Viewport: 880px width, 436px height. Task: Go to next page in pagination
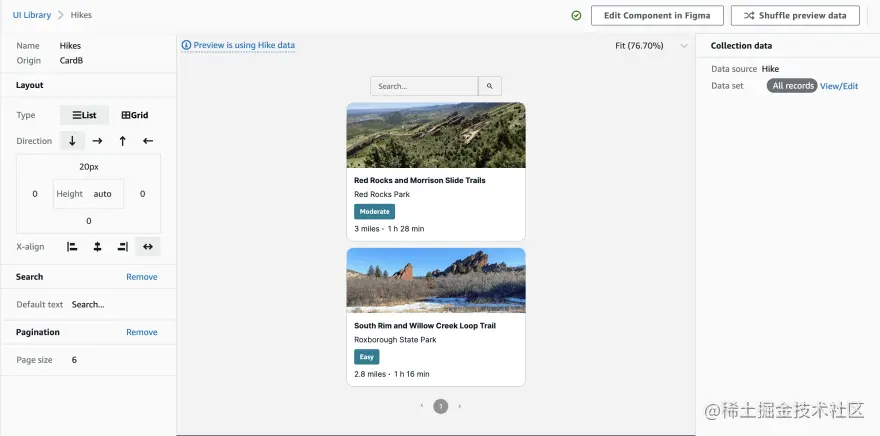460,406
